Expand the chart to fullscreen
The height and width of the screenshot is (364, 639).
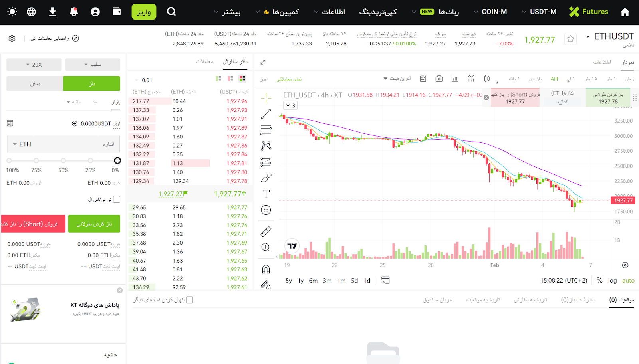(263, 62)
